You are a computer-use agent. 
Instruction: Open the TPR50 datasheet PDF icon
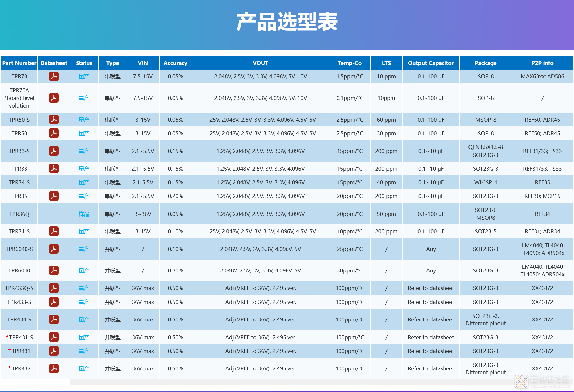(x=54, y=133)
